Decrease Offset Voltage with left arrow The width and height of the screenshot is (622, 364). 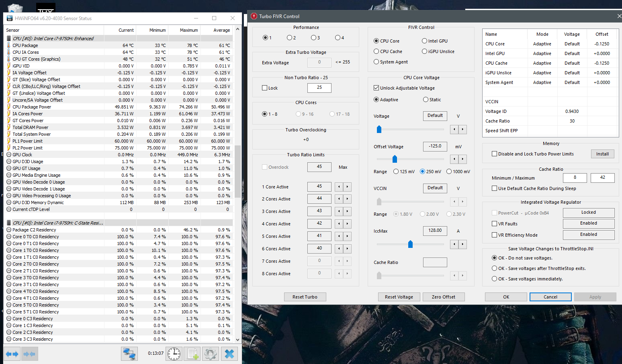pos(454,159)
